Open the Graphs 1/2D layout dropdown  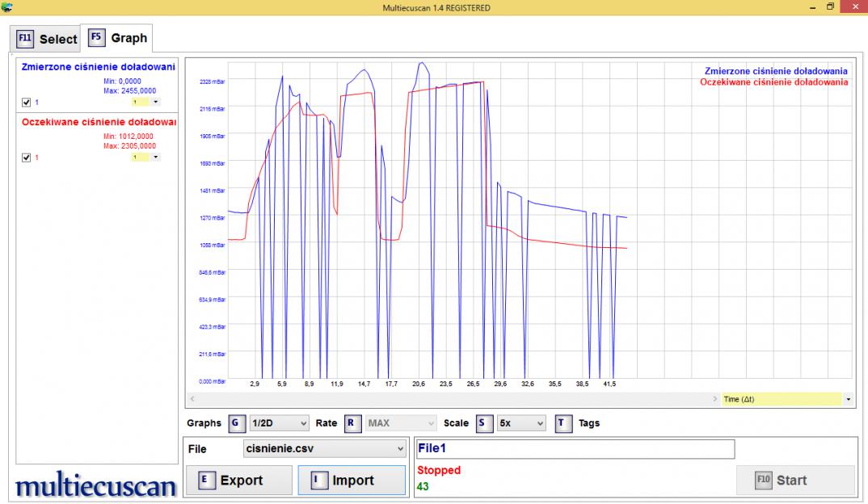coord(279,423)
